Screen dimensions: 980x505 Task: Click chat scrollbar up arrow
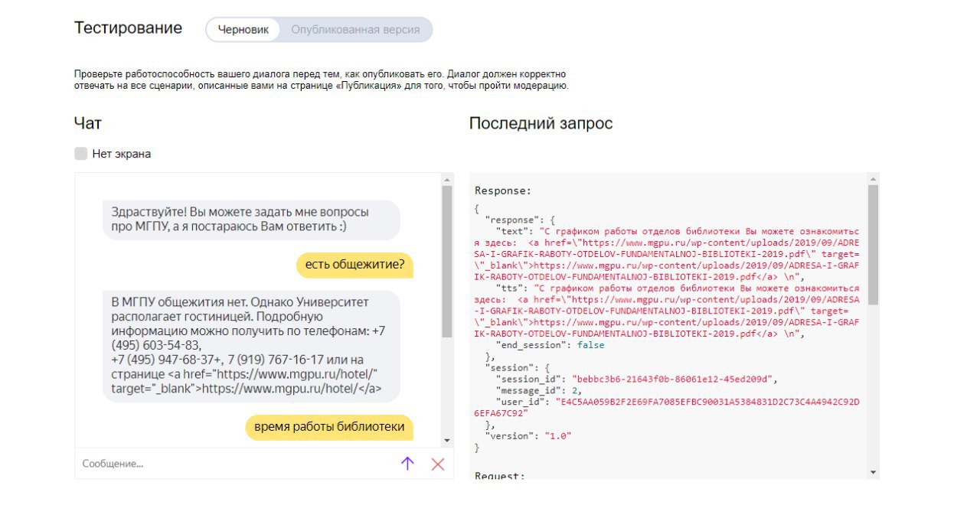coord(447,181)
